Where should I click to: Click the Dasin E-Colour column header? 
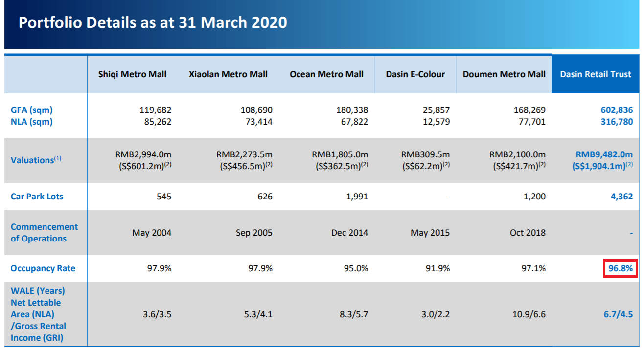pyautogui.click(x=415, y=74)
